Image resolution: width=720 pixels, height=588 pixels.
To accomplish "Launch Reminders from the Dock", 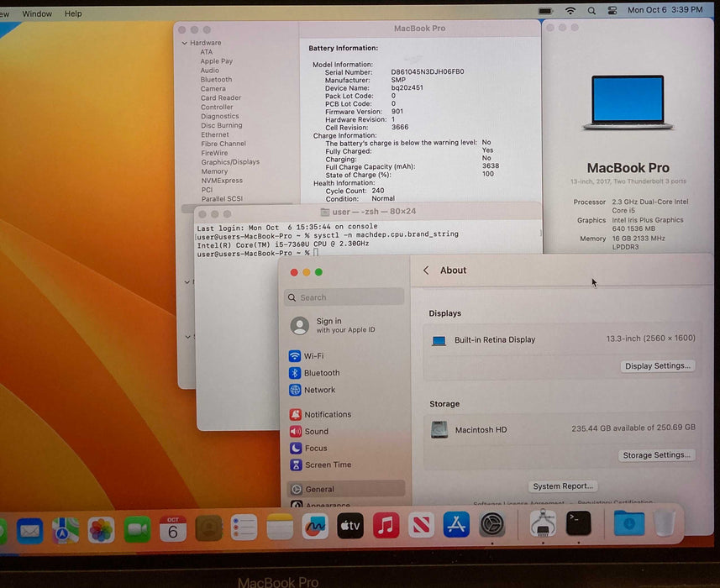I will (x=244, y=527).
